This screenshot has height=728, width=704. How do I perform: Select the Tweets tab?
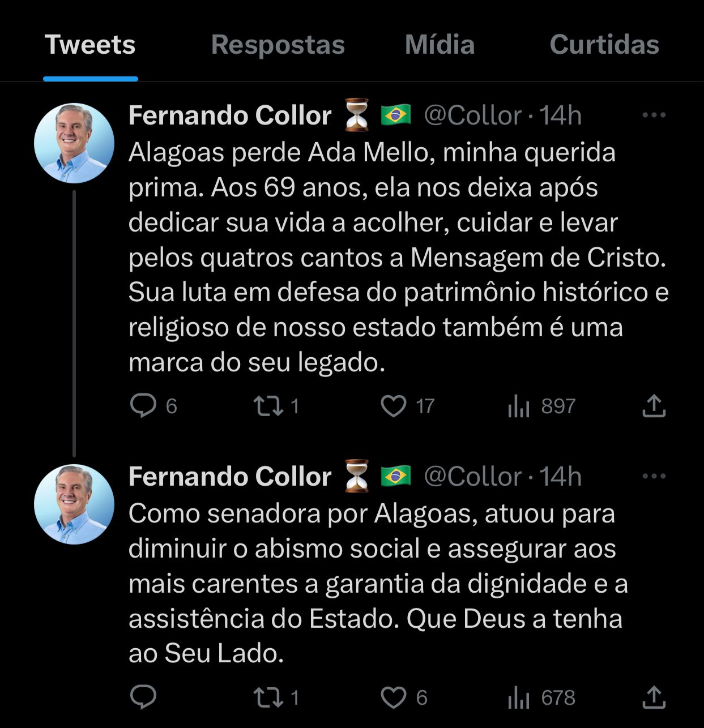91,44
